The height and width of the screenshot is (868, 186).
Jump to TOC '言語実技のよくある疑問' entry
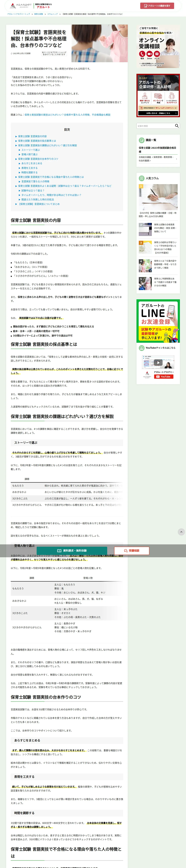coord(65,186)
